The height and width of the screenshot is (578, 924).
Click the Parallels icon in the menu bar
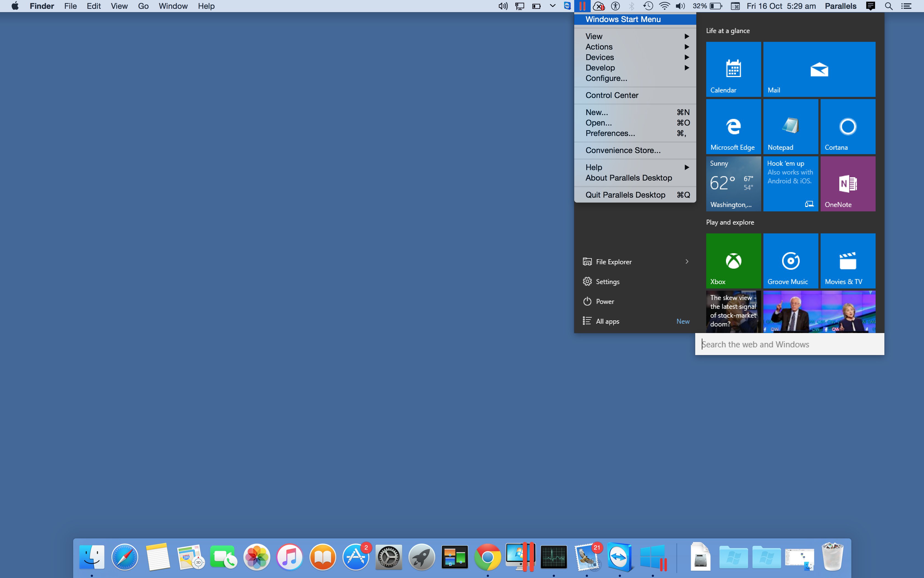582,6
